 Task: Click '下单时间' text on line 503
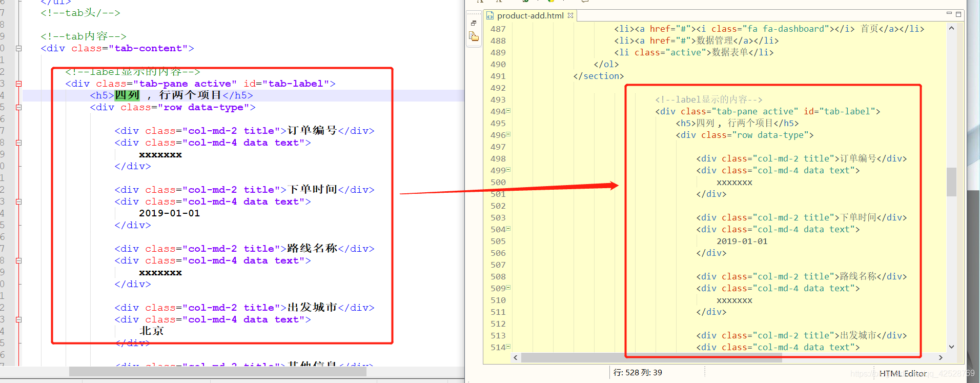pos(858,217)
